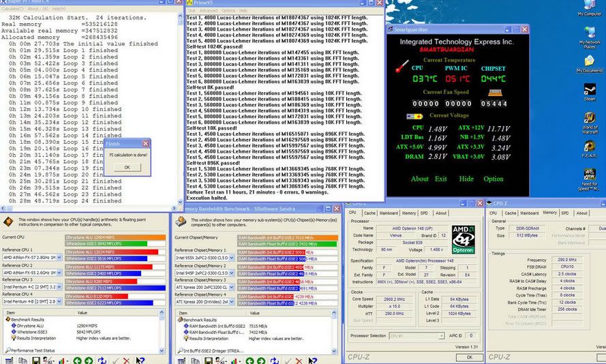Screen dimensions: 606x364
Task: Click Option in SmartGuardian
Action: coord(493,179)
